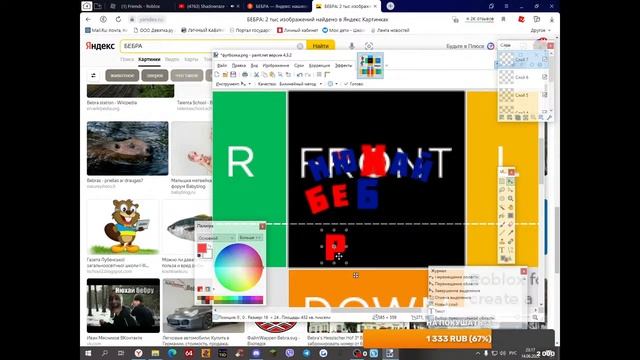Open the Качество sampling method dropdown
Image resolution: width=640 pixels, height=360 pixels.
(300, 84)
